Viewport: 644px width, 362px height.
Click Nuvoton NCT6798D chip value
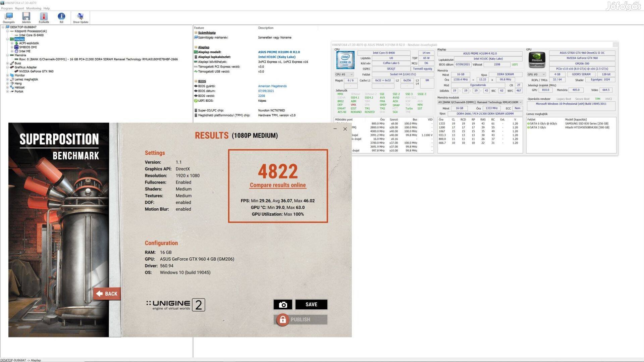271,110
